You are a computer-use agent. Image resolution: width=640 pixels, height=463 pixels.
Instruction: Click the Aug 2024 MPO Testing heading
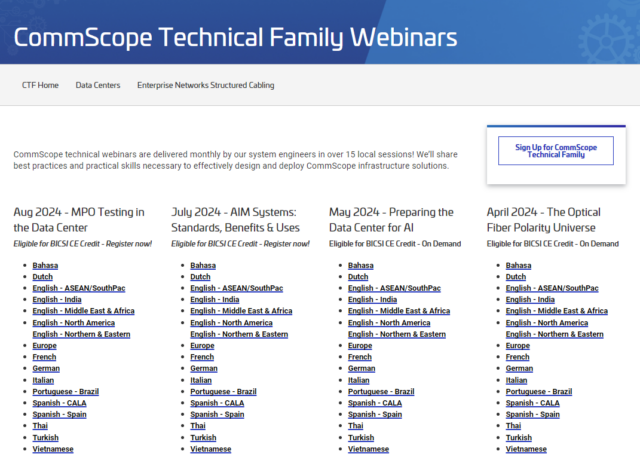(x=79, y=220)
